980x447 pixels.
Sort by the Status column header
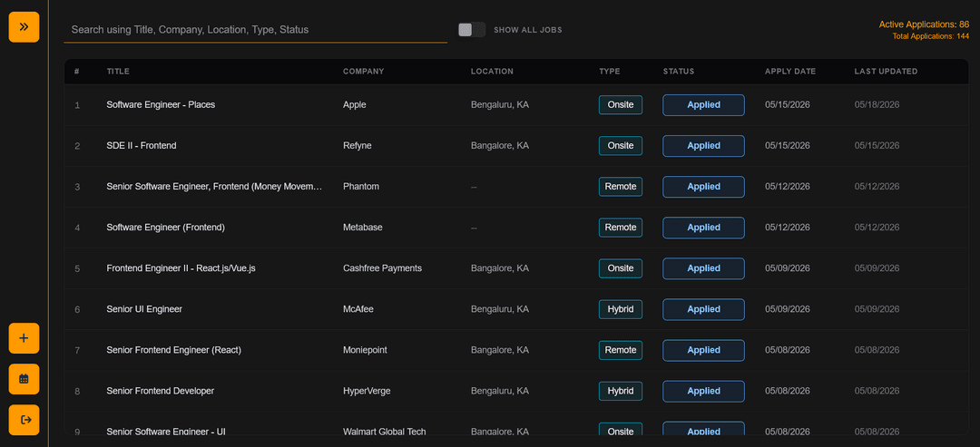pos(679,71)
